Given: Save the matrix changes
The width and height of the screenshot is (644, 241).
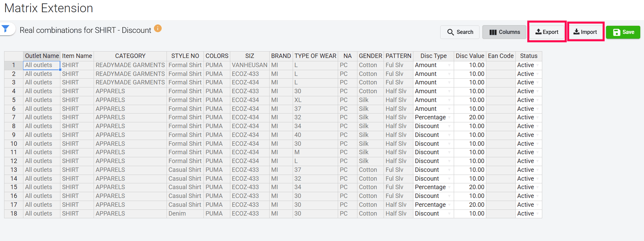Looking at the screenshot, I should [623, 32].
